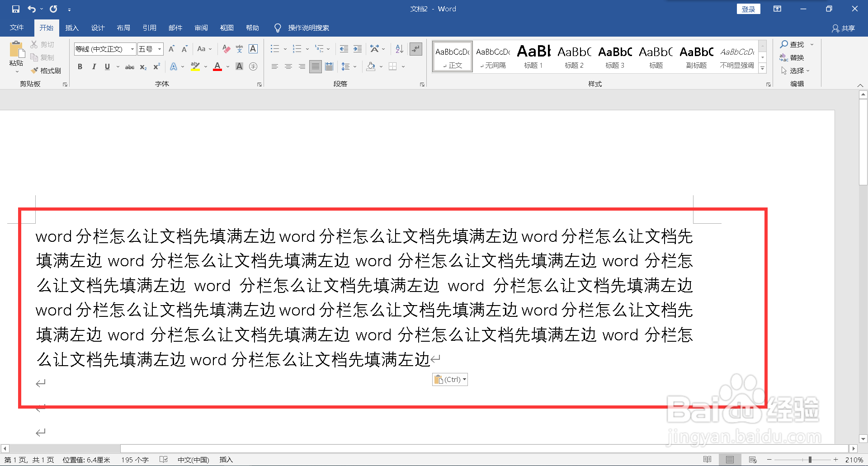The width and height of the screenshot is (868, 466).
Task: Set center alignment for paragraph
Action: (x=288, y=66)
